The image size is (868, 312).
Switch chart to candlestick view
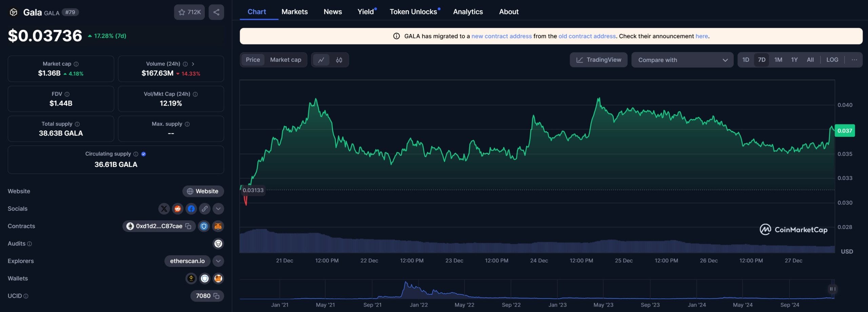click(339, 60)
